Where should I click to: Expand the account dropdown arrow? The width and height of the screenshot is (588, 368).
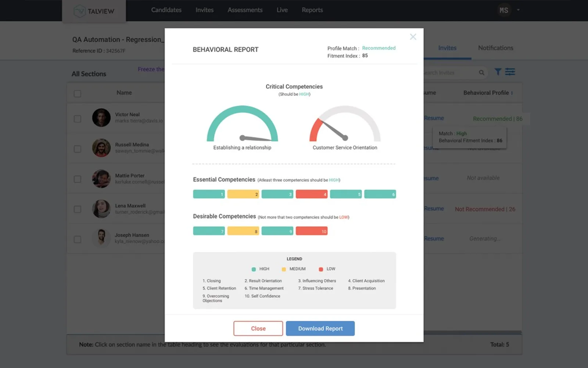click(x=518, y=10)
